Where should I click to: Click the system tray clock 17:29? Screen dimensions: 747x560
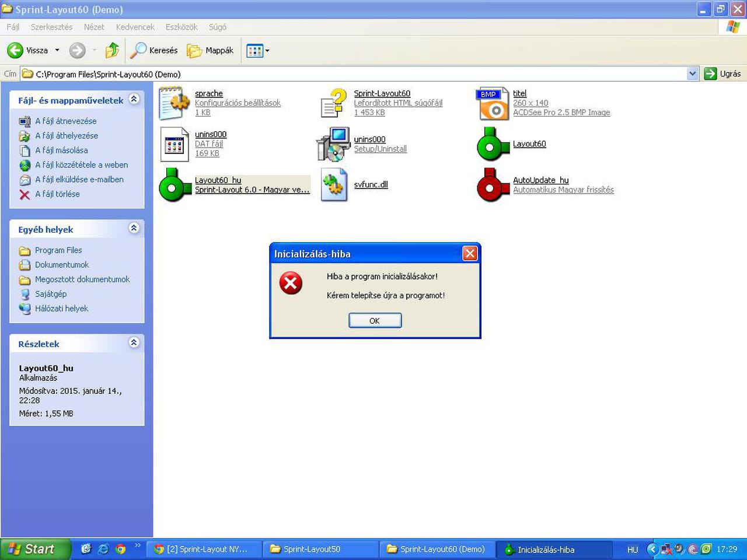click(x=727, y=549)
